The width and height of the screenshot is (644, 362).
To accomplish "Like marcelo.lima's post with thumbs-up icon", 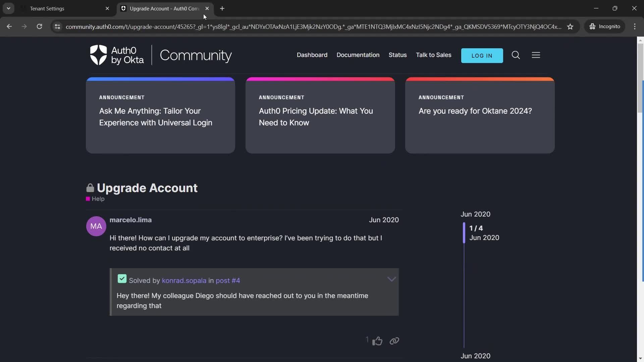I will (x=377, y=341).
